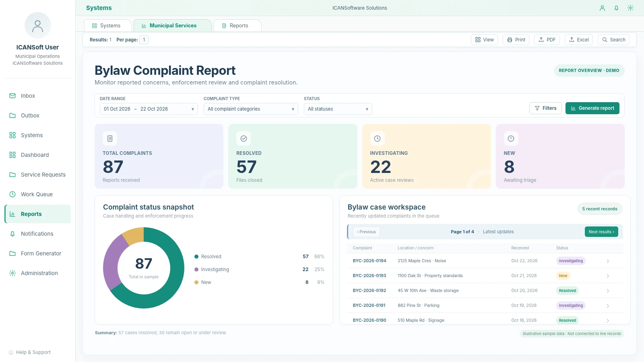Click the Total Complaints document icon
This screenshot has height=362, width=644.
(x=110, y=138)
